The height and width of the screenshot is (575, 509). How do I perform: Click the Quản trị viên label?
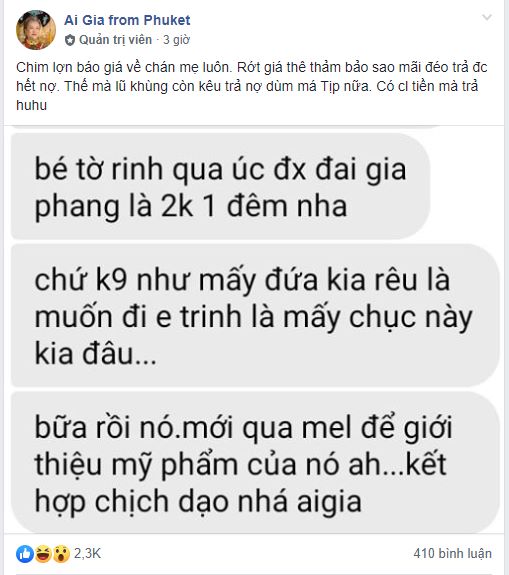(115, 40)
